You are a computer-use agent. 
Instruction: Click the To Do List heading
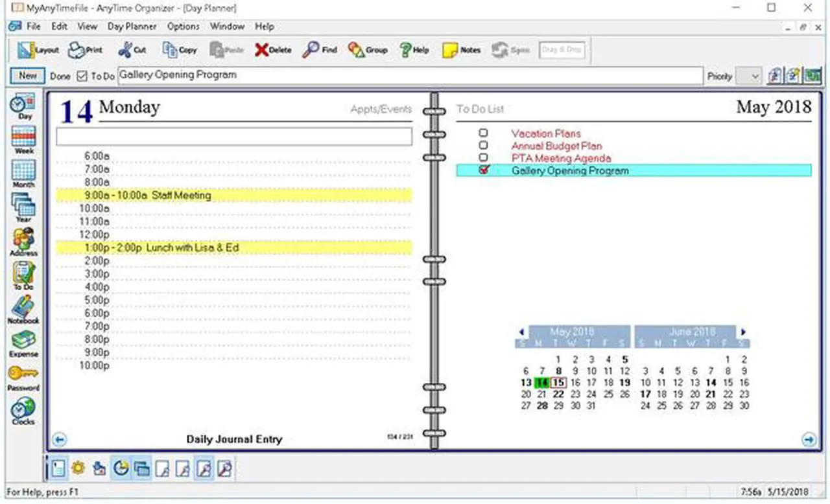480,109
